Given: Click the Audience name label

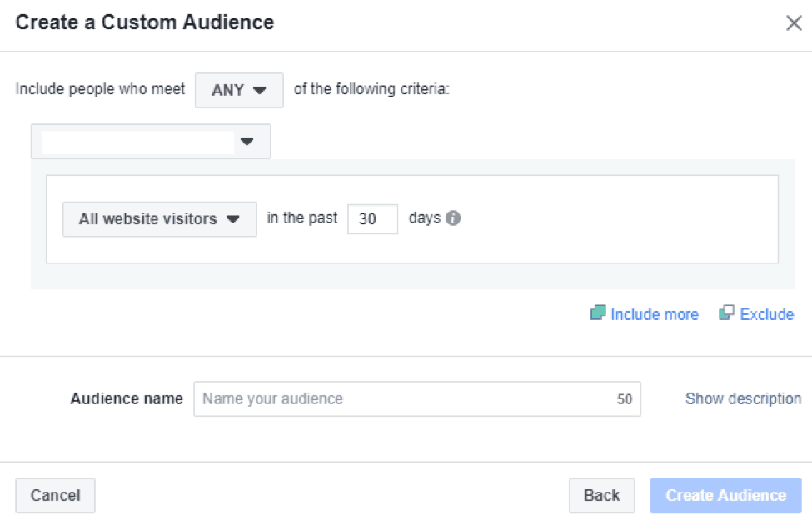Looking at the screenshot, I should 127,398.
